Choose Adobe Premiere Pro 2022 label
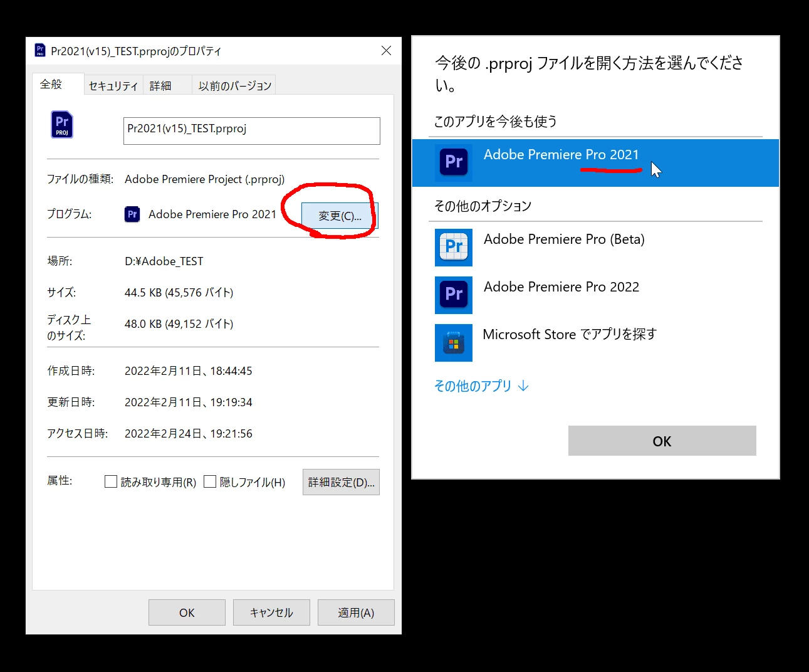 [561, 287]
